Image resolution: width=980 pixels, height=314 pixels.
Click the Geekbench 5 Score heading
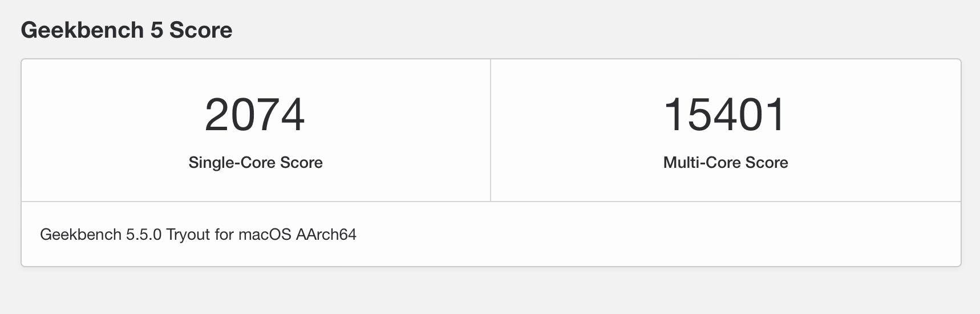click(126, 30)
